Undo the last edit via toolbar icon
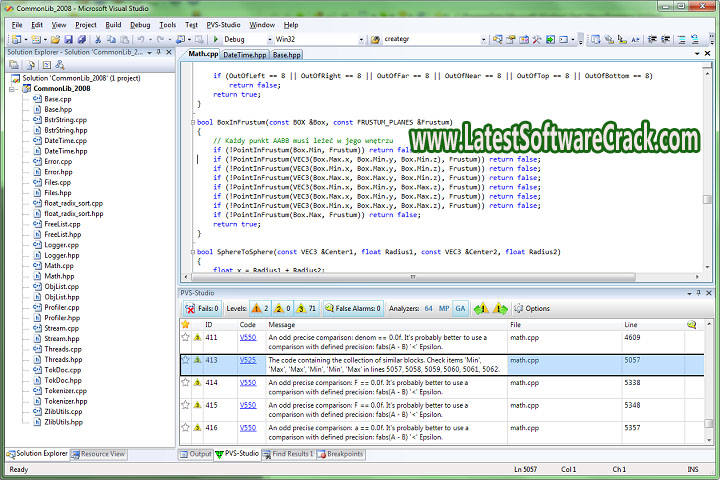The width and height of the screenshot is (720, 480). (x=141, y=40)
